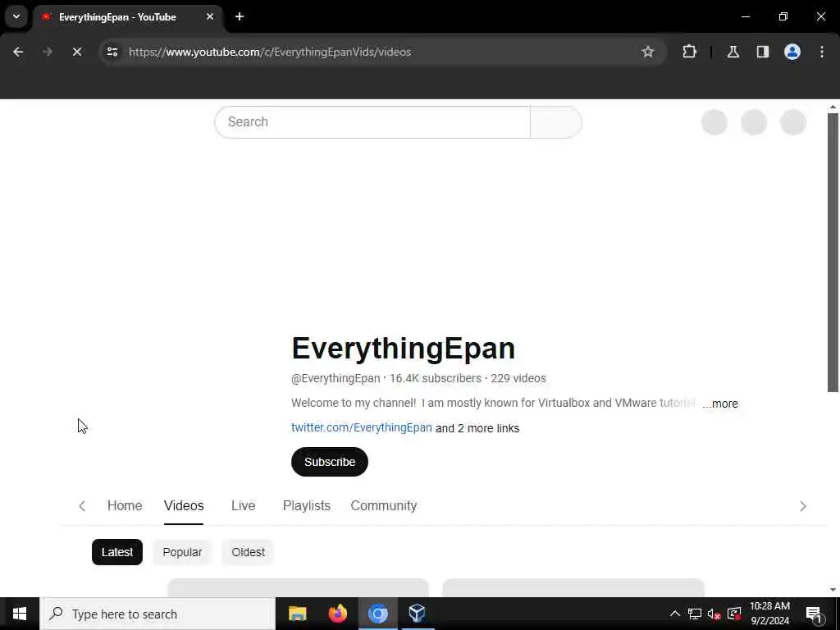This screenshot has width=840, height=630.
Task: Sort videos by Latest
Action: (x=117, y=552)
